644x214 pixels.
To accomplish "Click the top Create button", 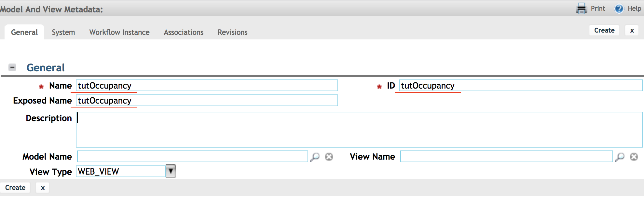I will click(x=604, y=30).
